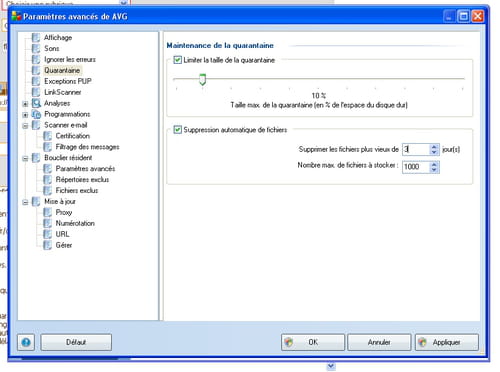The width and height of the screenshot is (500, 372).
Task: Collapse the Bouclier résident node
Action: pyautogui.click(x=25, y=159)
